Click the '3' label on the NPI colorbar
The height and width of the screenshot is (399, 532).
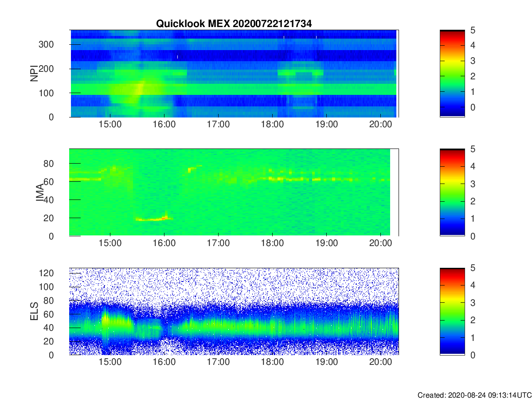(x=473, y=61)
